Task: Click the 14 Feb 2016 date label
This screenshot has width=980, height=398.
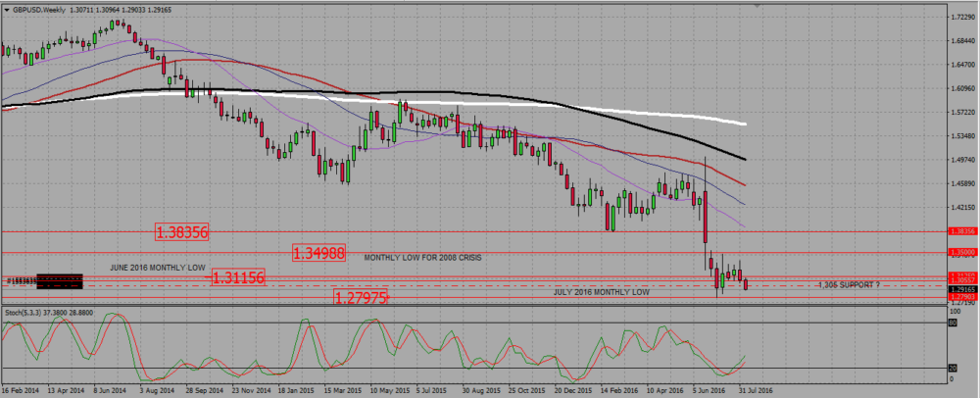Action: tap(620, 388)
